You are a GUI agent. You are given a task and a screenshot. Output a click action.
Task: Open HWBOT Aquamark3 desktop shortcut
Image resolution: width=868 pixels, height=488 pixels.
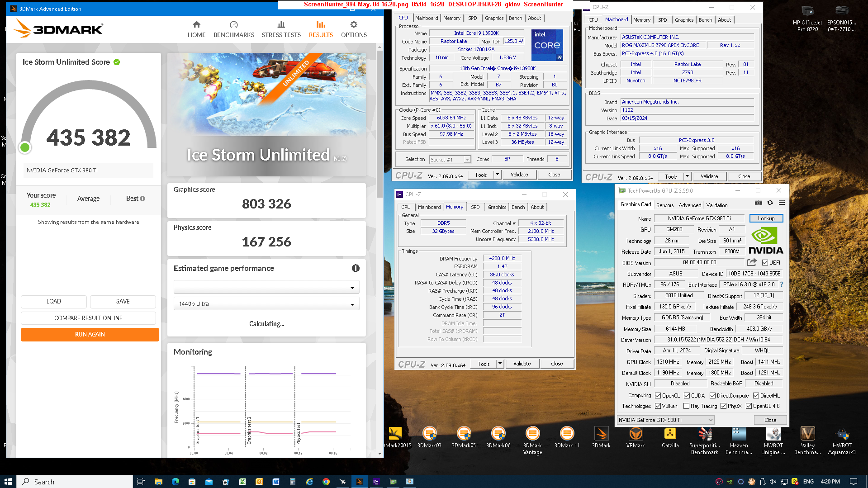(842, 441)
